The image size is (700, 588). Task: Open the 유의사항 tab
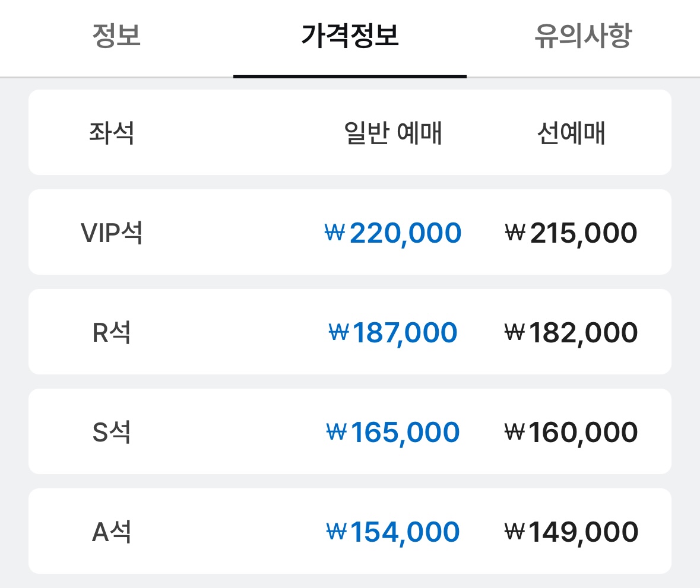582,36
